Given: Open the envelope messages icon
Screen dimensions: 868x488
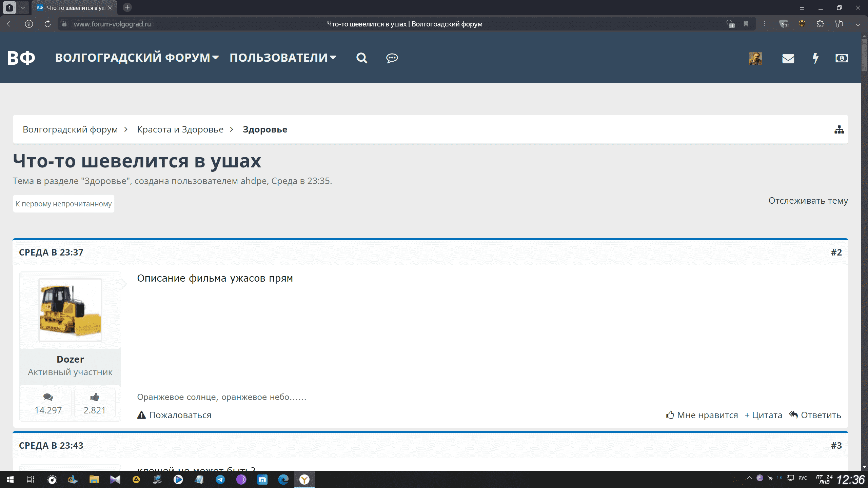Looking at the screenshot, I should [788, 58].
